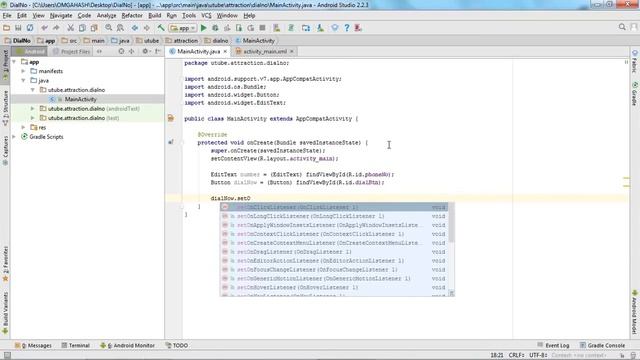Open Project view settings gear icon
The height and width of the screenshot is (360, 640).
145,51
